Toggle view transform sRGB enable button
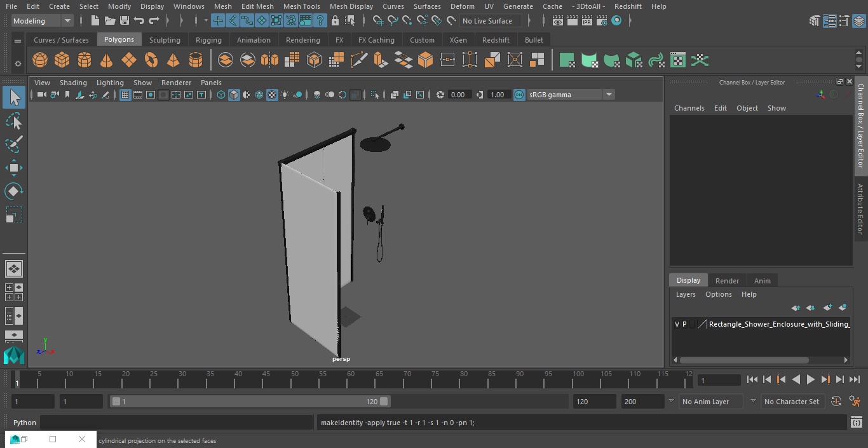 coord(519,95)
